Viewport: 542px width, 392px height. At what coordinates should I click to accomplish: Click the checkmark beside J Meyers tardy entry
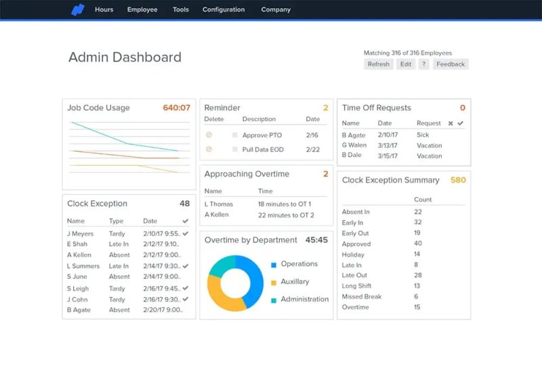(x=186, y=232)
